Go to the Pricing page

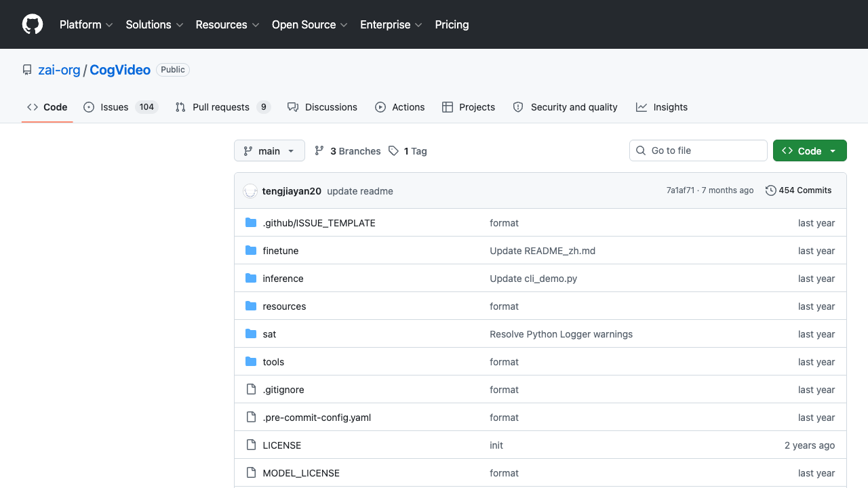point(452,24)
